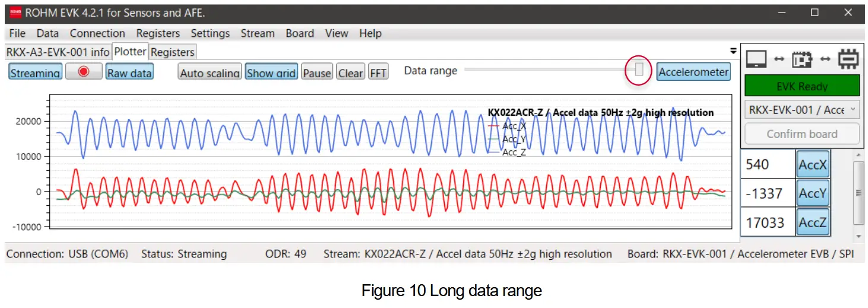This screenshot has width=868, height=308.
Task: Click the green EVK Ready indicator
Action: [802, 86]
